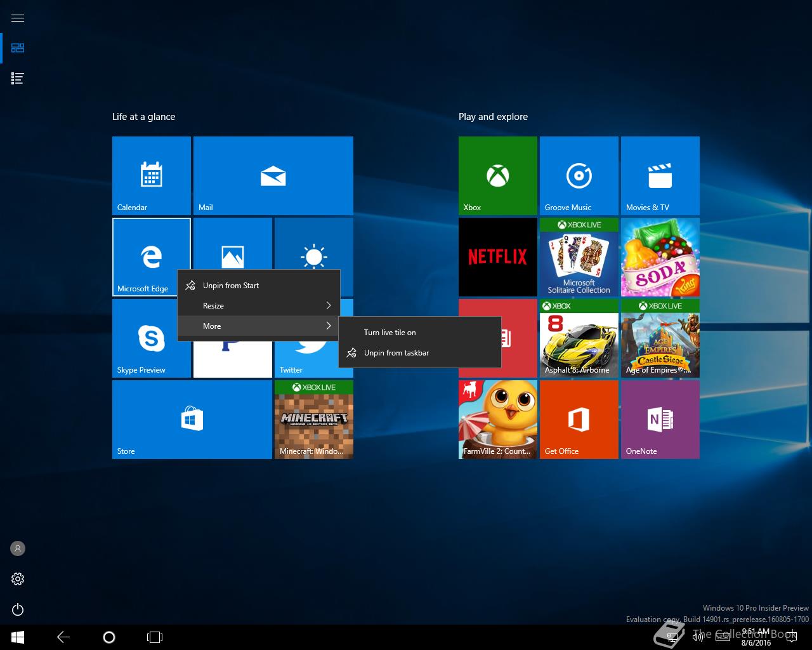Open the Asphalt 8: Airborne tile
The height and width of the screenshot is (650, 812).
pos(579,338)
